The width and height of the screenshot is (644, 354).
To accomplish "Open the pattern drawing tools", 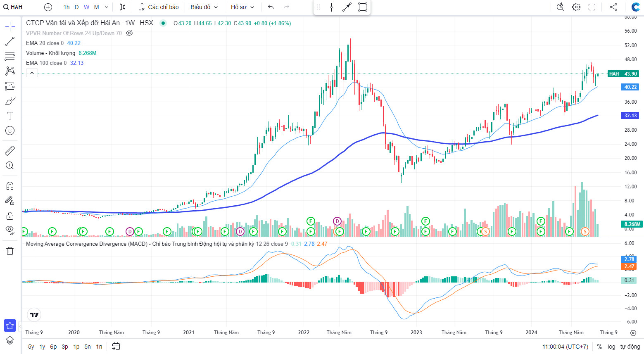I will (10, 71).
